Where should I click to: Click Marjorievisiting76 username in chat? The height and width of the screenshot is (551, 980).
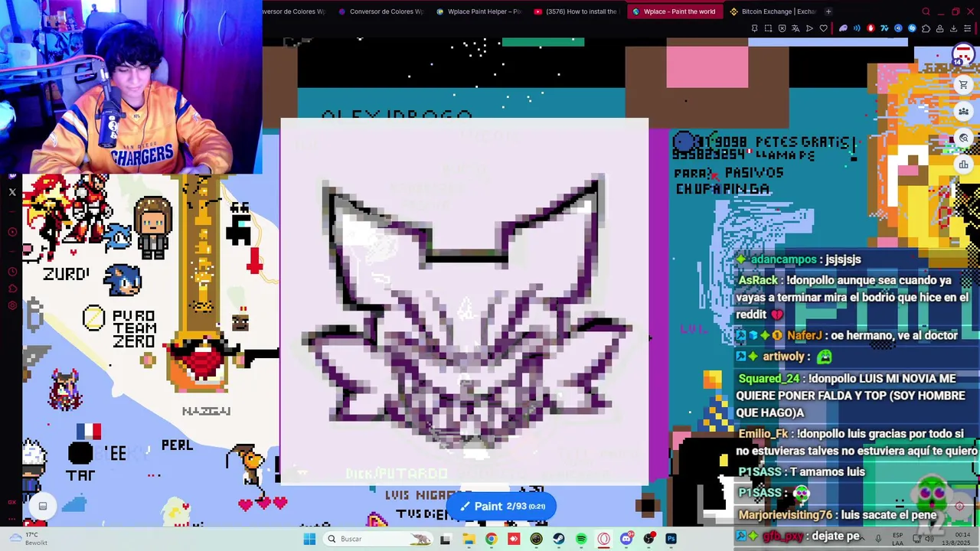[x=785, y=515]
